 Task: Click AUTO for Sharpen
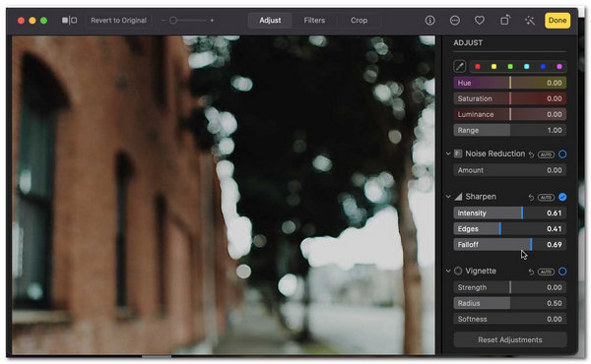point(546,197)
